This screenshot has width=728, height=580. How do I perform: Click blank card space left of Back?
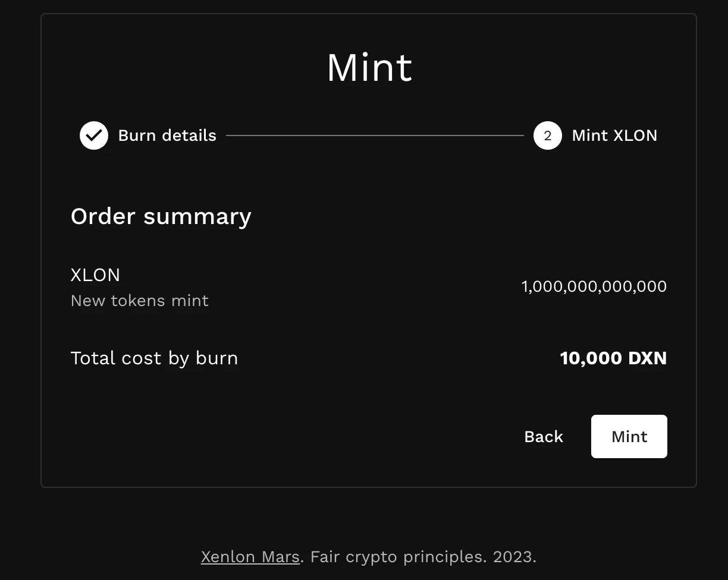coord(297,437)
